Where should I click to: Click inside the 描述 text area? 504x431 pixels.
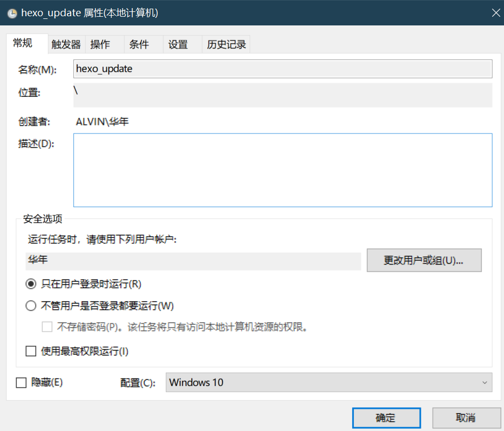(283, 170)
